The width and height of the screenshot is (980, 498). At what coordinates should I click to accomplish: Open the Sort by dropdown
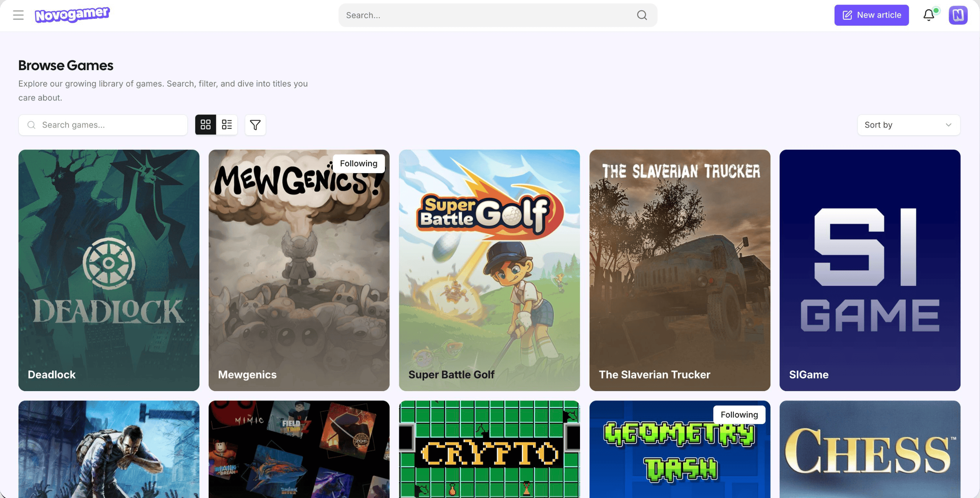(908, 125)
